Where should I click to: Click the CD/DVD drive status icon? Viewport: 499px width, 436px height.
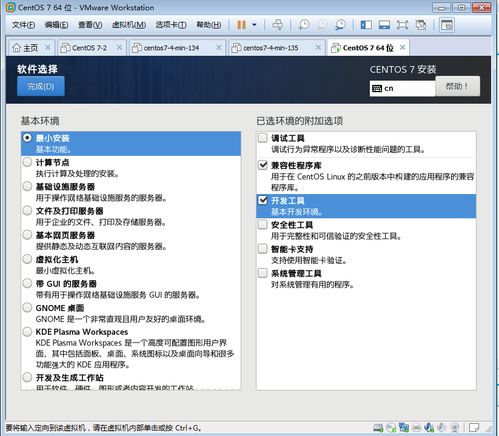pyautogui.click(x=391, y=427)
